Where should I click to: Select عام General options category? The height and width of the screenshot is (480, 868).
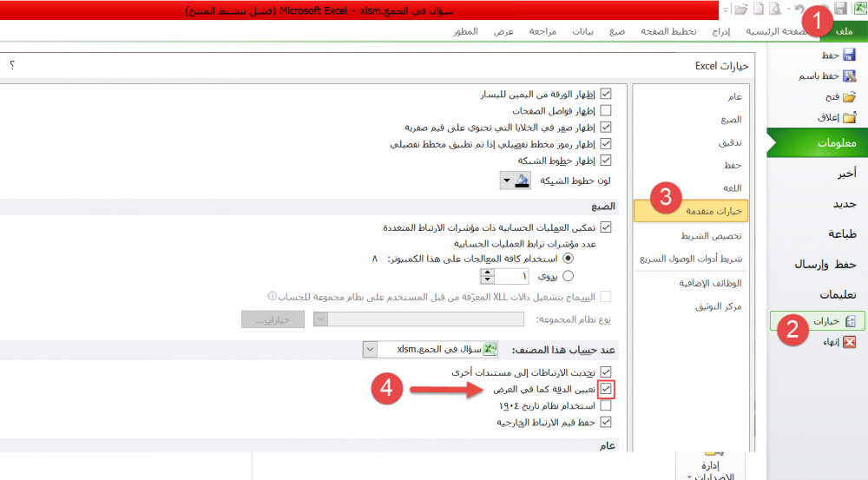[691, 97]
